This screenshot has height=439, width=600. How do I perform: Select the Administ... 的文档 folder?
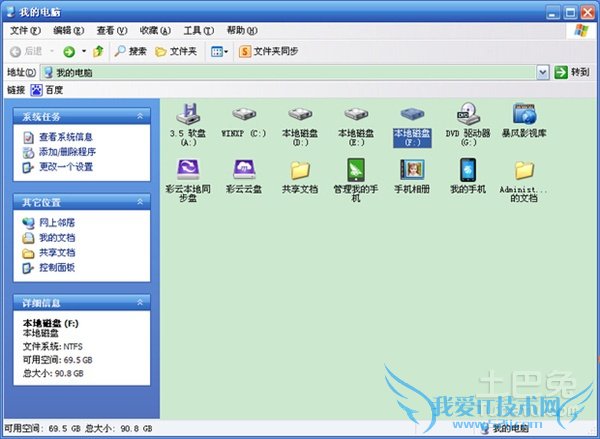[524, 181]
